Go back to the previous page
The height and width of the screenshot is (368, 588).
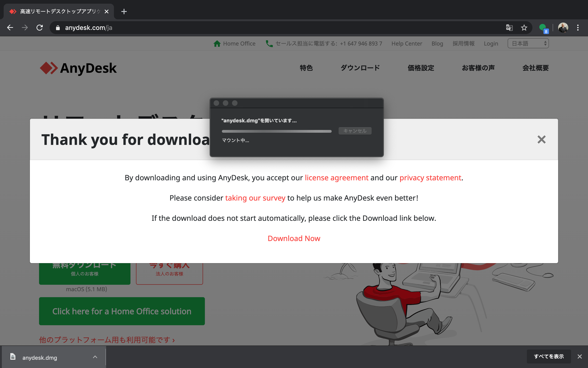[x=10, y=28]
